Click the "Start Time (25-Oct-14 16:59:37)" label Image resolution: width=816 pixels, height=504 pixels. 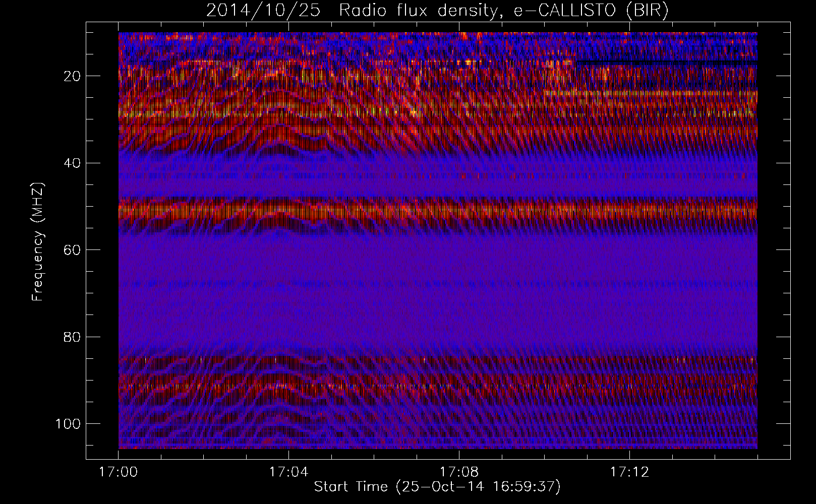coord(437,487)
